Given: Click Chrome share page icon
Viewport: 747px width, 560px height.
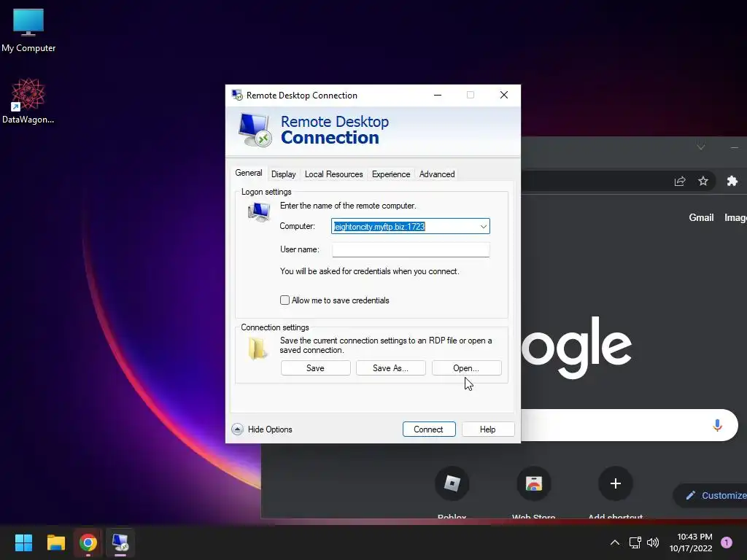Looking at the screenshot, I should [x=680, y=181].
